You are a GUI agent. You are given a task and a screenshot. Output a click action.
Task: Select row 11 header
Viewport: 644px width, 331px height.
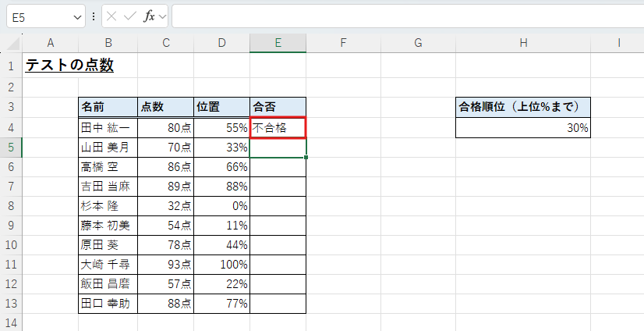click(11, 264)
